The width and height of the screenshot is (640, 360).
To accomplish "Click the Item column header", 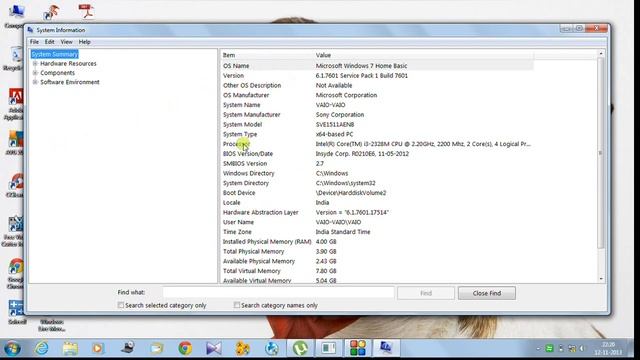I will pos(267,55).
